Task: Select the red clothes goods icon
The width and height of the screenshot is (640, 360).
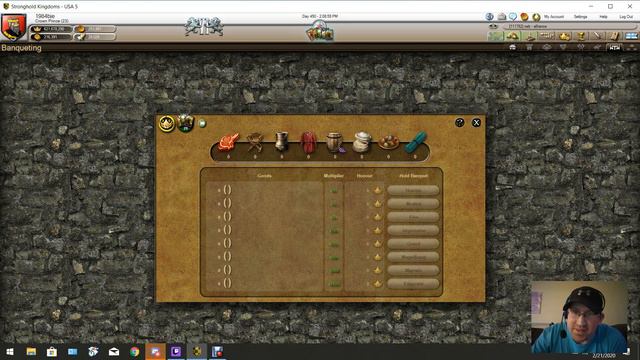Action: [308, 142]
